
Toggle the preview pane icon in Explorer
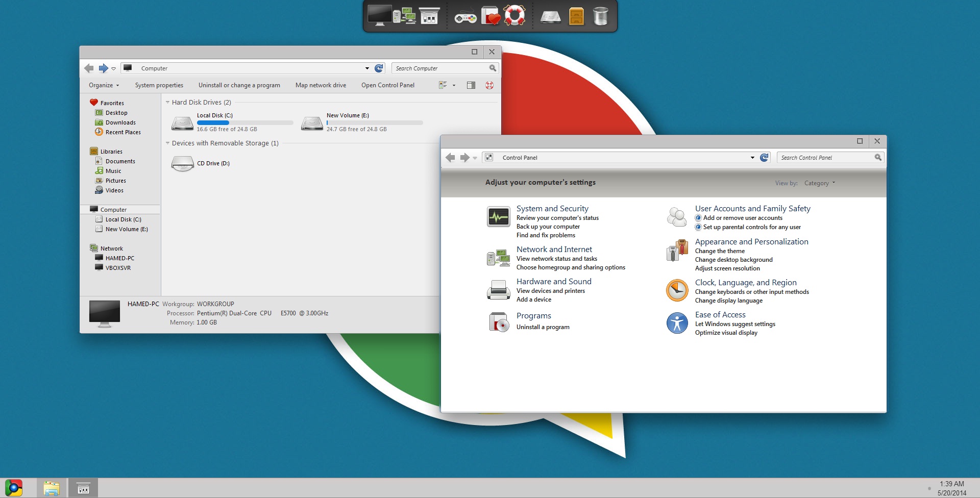click(x=471, y=85)
